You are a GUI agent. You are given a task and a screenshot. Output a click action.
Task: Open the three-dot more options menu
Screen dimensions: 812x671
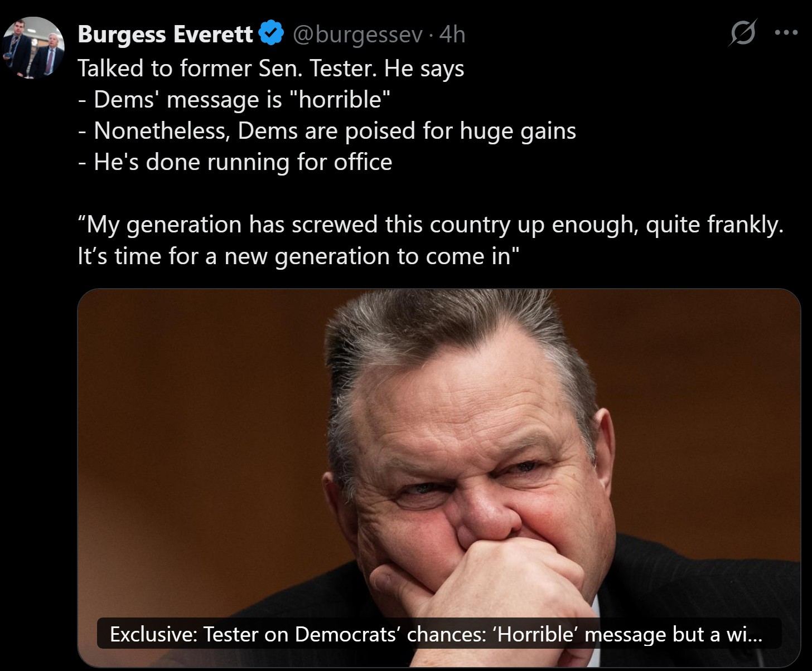point(786,32)
